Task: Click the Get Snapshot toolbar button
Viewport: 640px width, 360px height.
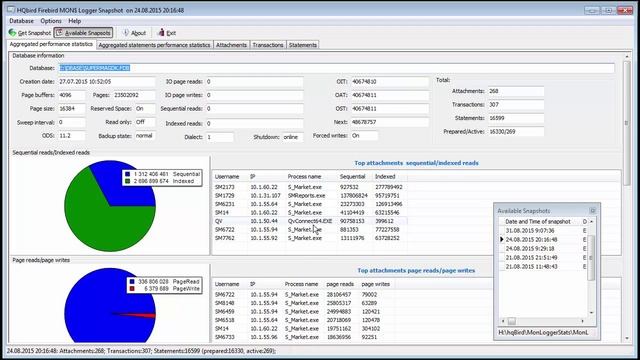Action: pos(29,33)
